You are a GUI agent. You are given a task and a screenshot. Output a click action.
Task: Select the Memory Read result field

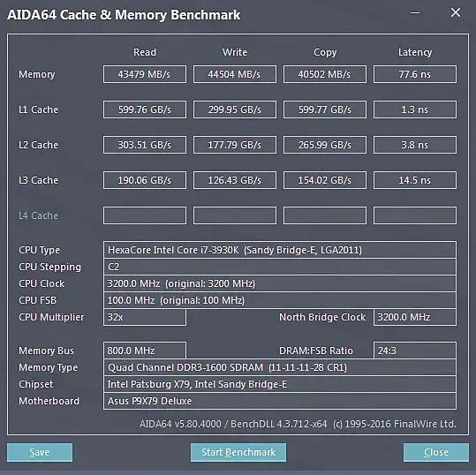click(x=145, y=74)
